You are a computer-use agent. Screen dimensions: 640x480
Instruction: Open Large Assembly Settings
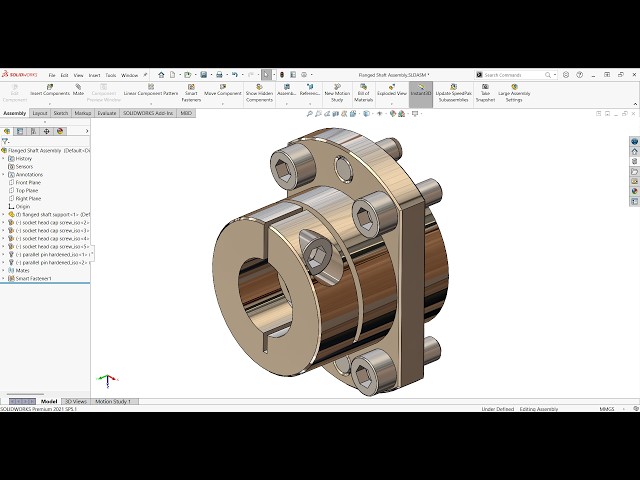tap(514, 93)
